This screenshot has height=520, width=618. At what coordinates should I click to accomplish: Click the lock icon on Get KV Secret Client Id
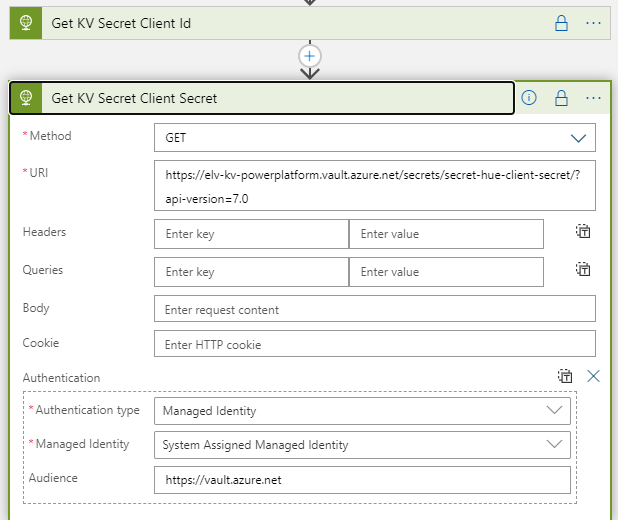(x=561, y=23)
